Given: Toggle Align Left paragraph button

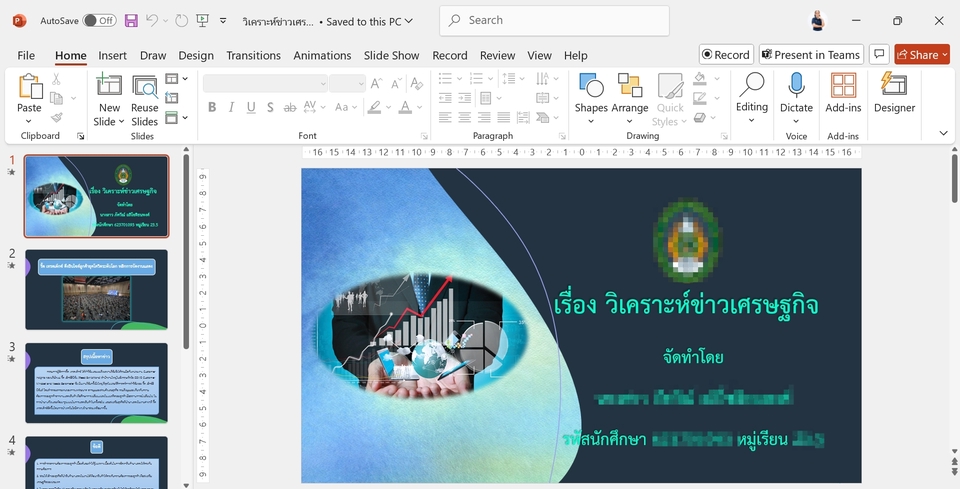Looking at the screenshot, I should click(x=445, y=117).
